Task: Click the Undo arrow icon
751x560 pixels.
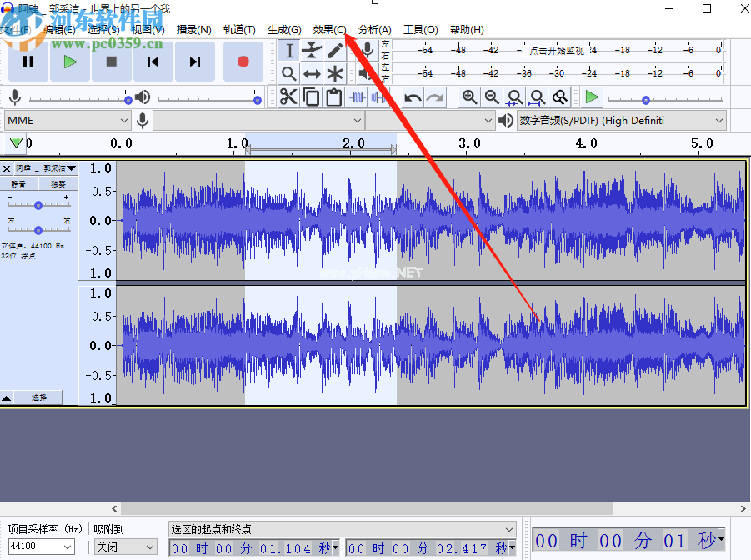Action: (413, 97)
